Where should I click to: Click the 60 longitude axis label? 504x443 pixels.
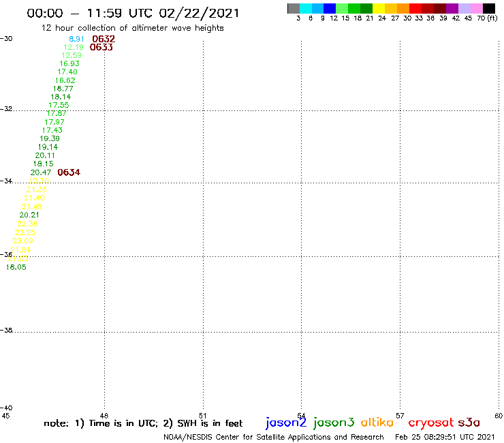[x=499, y=416]
